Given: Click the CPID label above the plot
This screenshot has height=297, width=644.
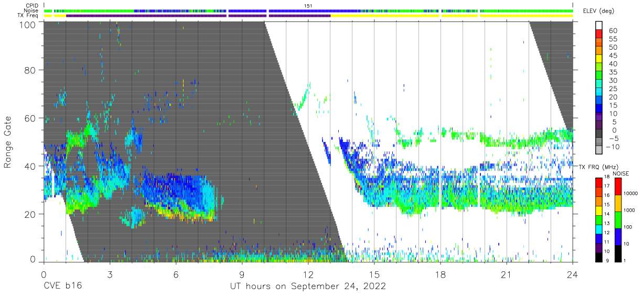Looking at the screenshot, I should click(x=32, y=6).
